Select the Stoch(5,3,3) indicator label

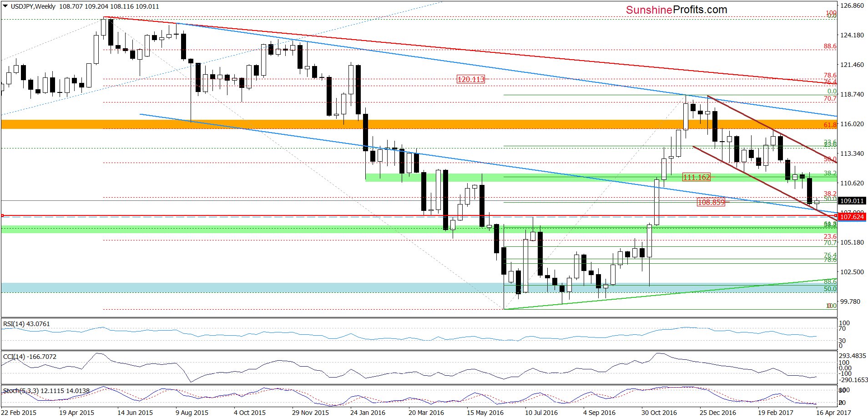click(x=46, y=391)
